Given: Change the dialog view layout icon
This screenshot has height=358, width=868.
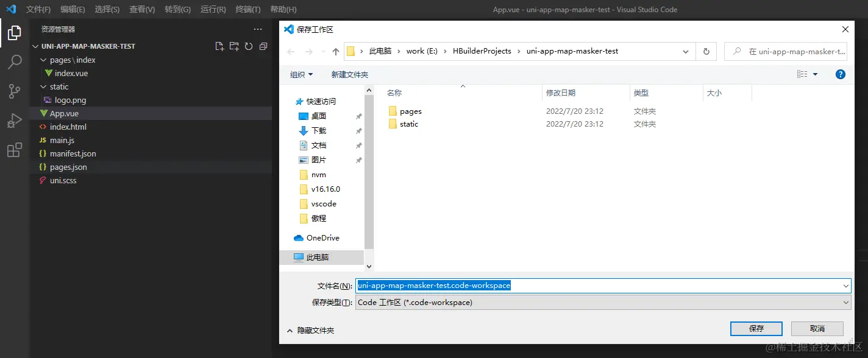Looking at the screenshot, I should (802, 74).
